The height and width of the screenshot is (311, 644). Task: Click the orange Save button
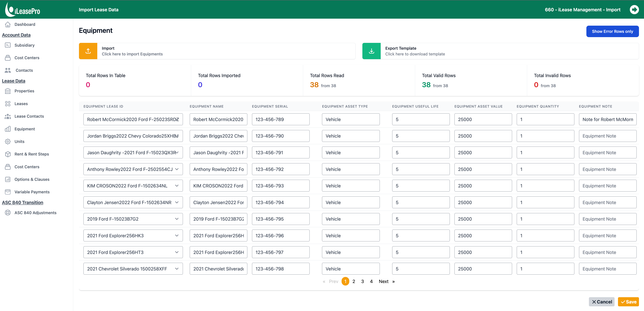click(628, 302)
